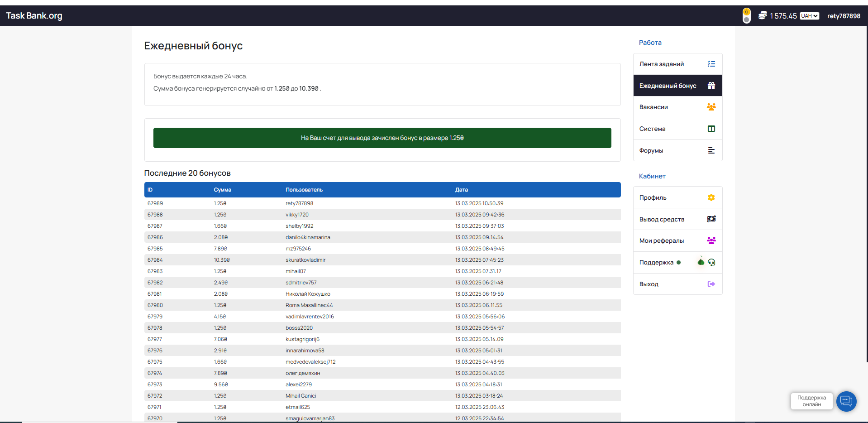Click the green bonus credited banner
Screen dimensions: 868x423
click(382, 138)
